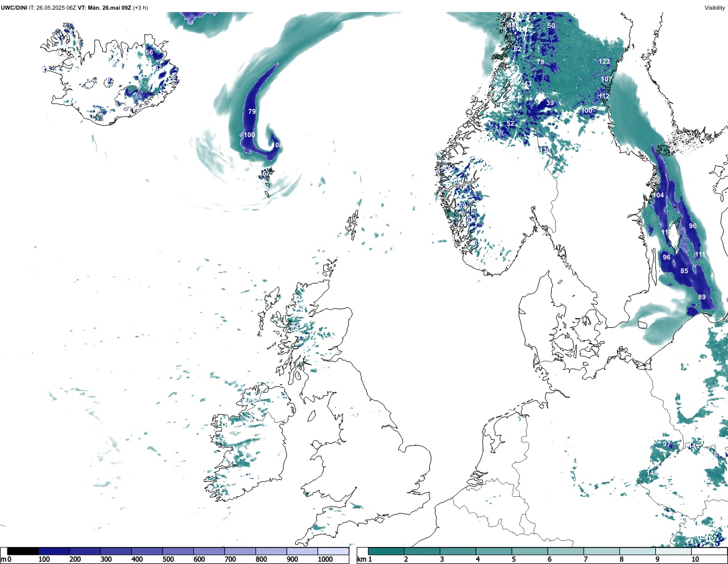The width and height of the screenshot is (728, 564).
Task: Click the black 0–100 m legend swatch
Action: [23, 551]
